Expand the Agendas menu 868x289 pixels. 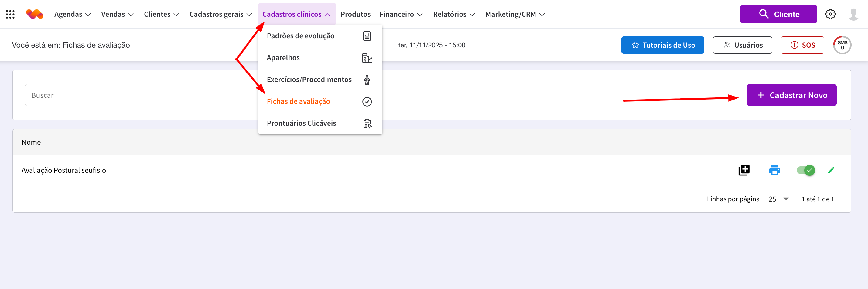point(72,14)
